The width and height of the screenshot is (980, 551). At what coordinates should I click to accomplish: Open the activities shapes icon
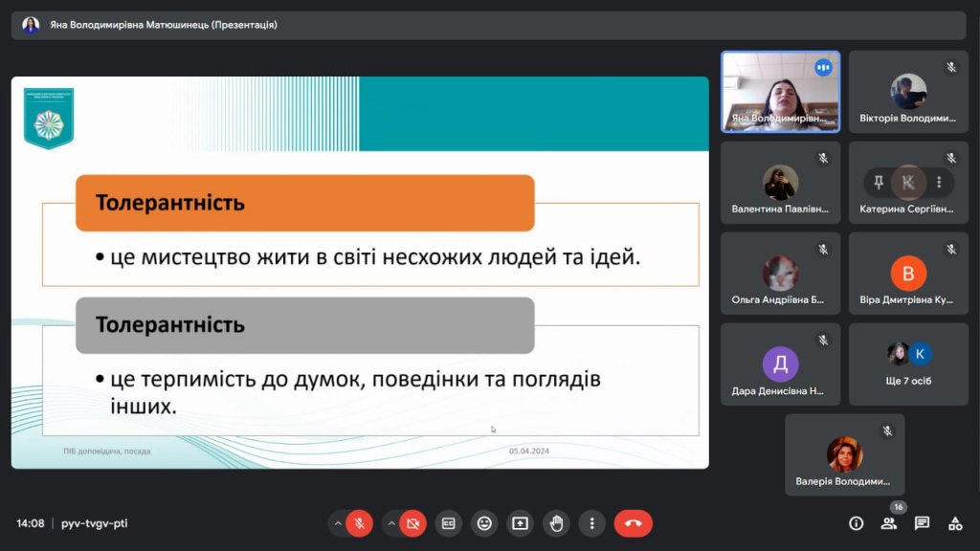point(955,523)
